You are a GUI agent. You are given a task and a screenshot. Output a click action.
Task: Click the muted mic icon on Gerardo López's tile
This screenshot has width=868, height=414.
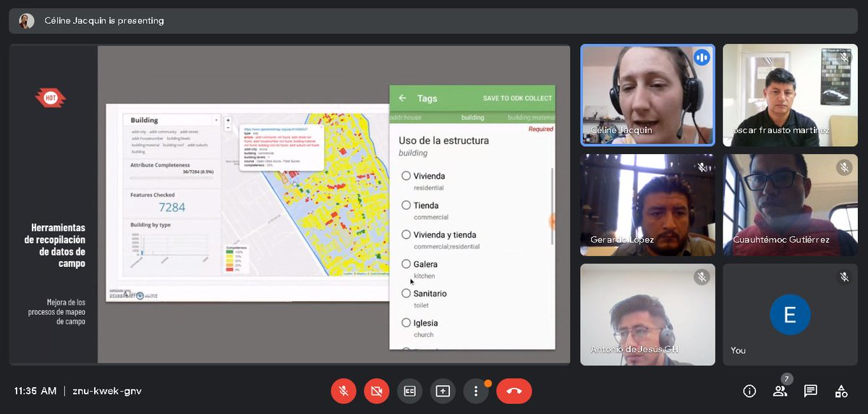tap(701, 167)
